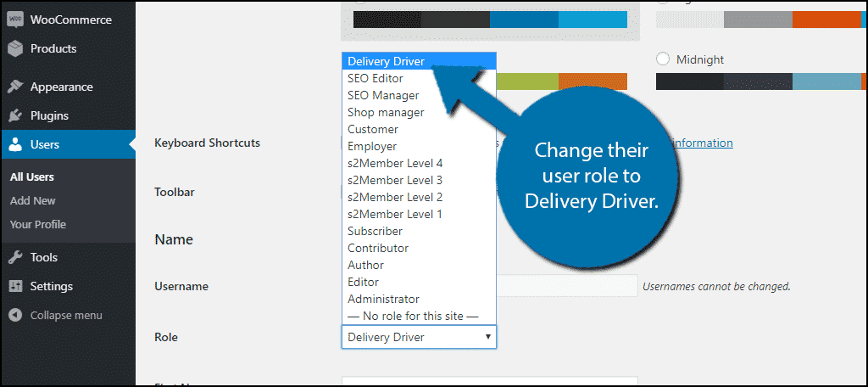The image size is (868, 387).
Task: Choose SEO Editor from the role list
Action: pyautogui.click(x=419, y=78)
